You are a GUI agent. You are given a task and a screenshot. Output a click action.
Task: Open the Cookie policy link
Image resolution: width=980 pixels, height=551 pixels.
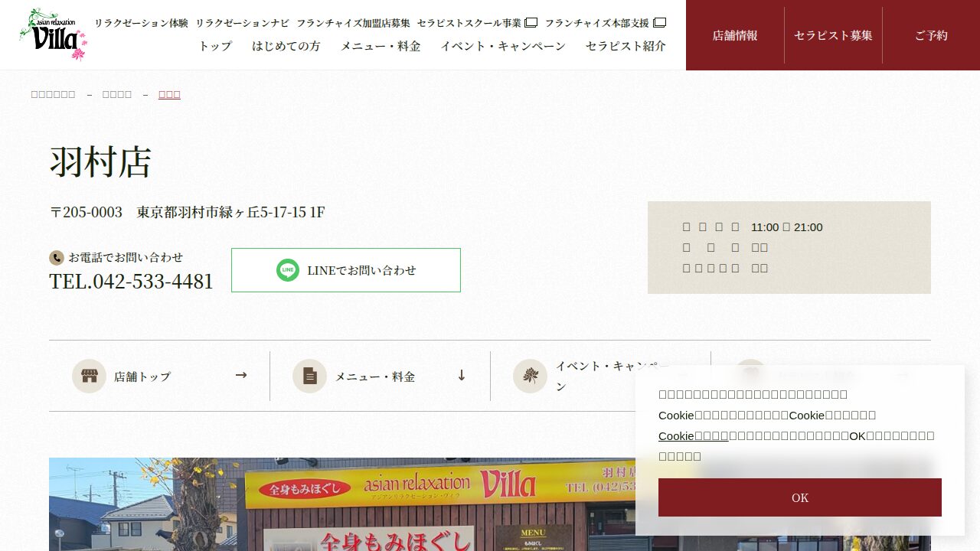[x=693, y=435]
